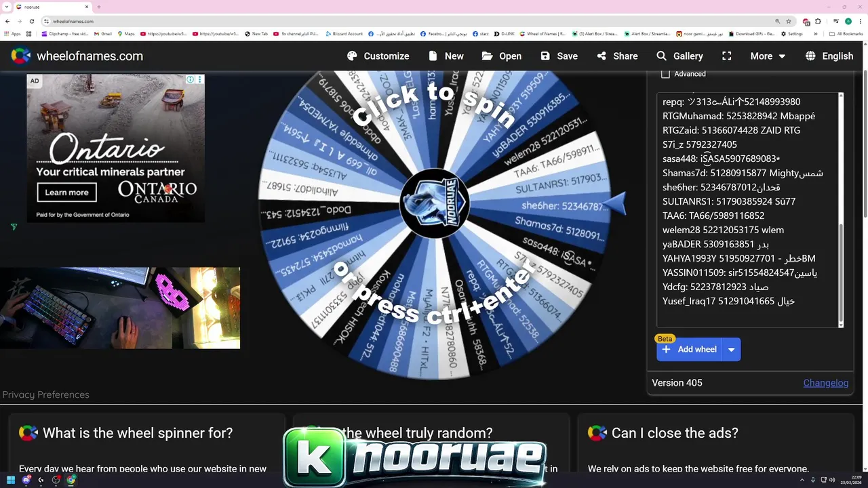Open the Maps bookmark

coord(126,33)
